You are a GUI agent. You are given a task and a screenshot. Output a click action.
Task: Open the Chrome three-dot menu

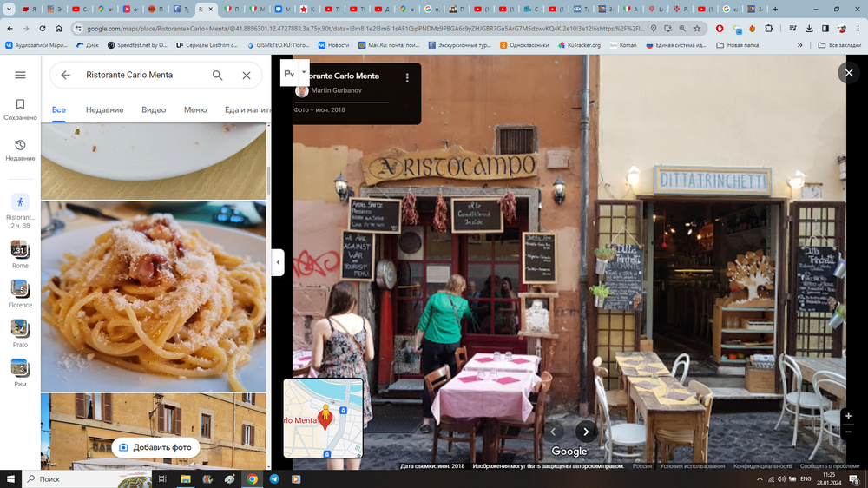tap(858, 29)
